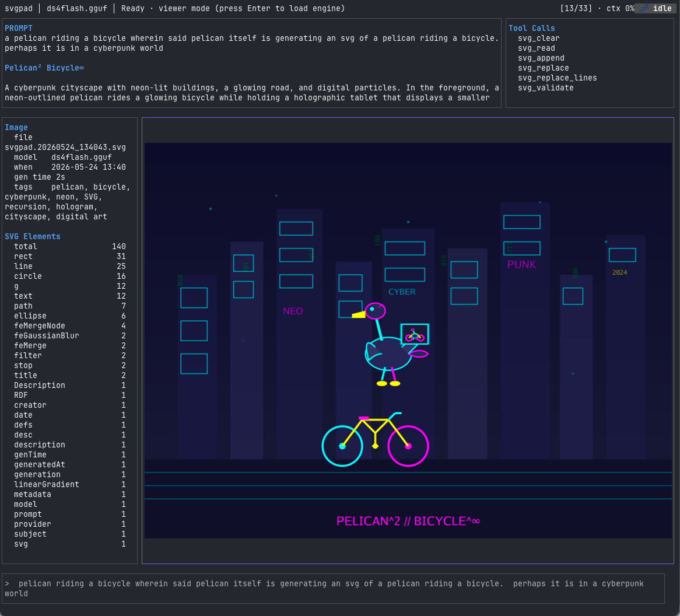Focus the prompt input field at bottom

click(333, 588)
